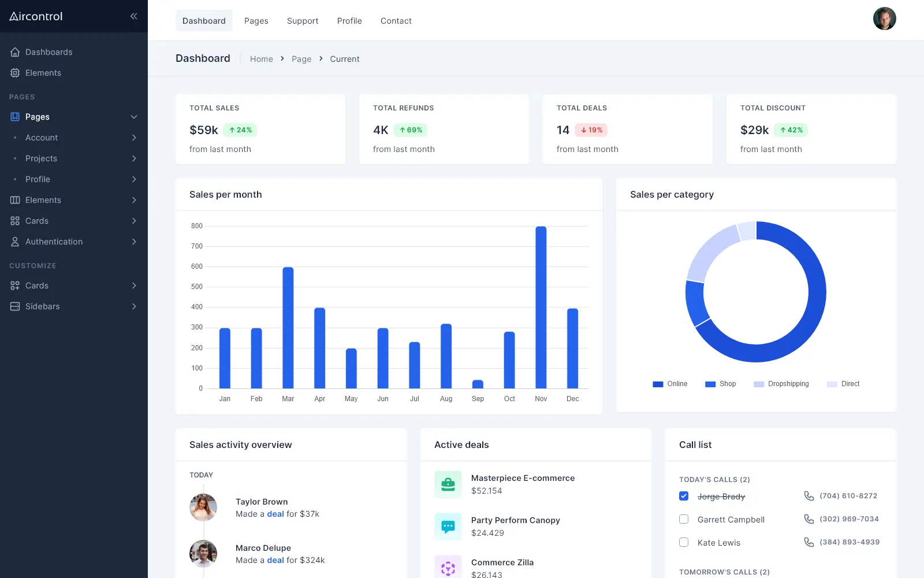Expand the Account submenu chevron
This screenshot has width=924, height=578.
tap(134, 138)
